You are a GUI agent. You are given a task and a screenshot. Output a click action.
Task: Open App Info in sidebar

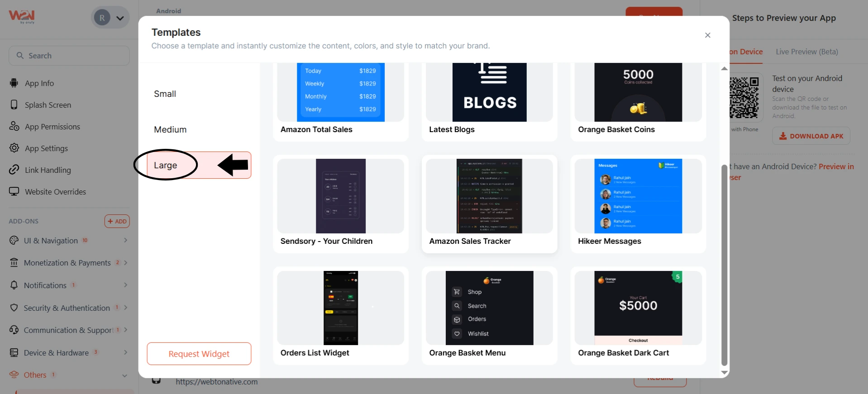click(x=39, y=83)
